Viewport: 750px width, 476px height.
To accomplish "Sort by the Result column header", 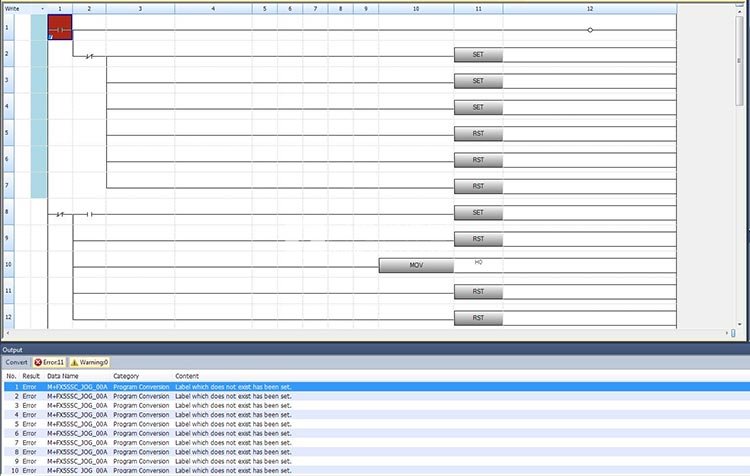I will (31, 376).
